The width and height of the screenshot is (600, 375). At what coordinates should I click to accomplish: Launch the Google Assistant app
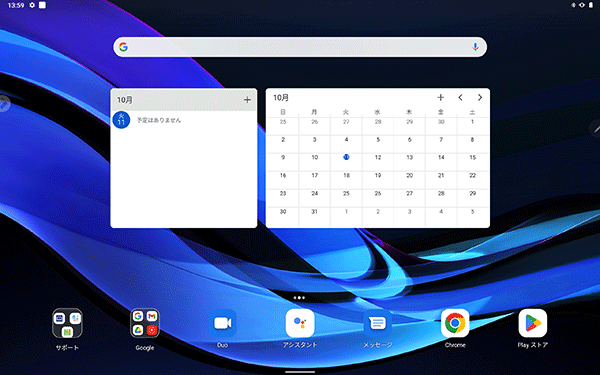[x=300, y=323]
